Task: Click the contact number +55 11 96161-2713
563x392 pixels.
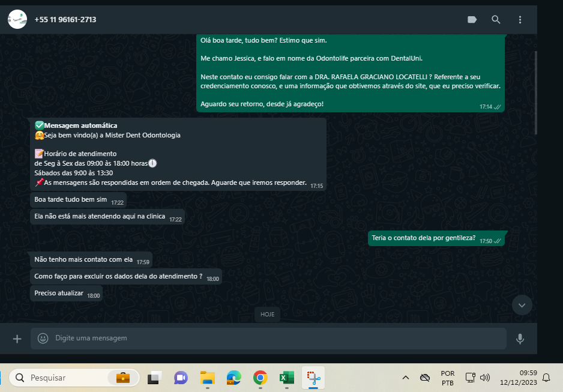Action: [x=65, y=20]
